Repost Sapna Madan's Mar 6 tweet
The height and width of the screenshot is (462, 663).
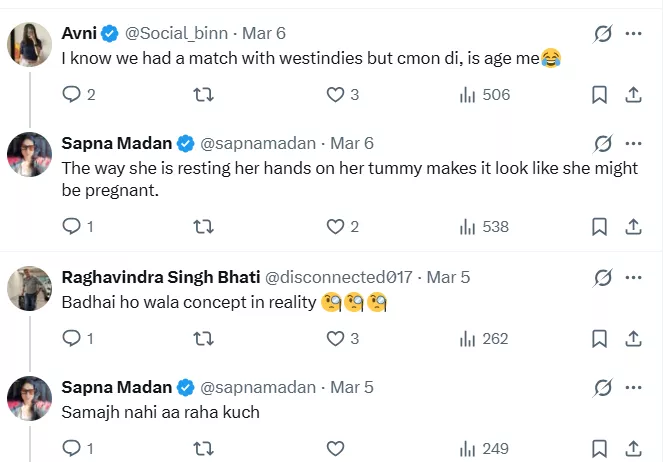(203, 227)
